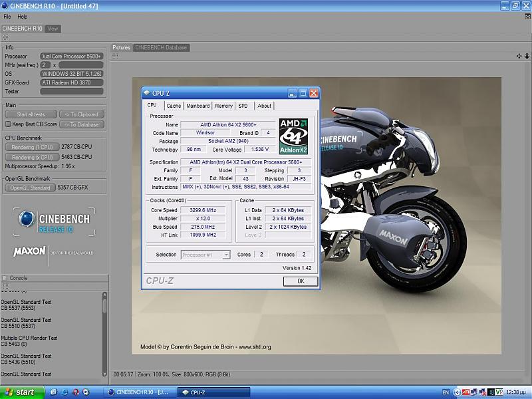This screenshot has width=532, height=399.
Task: Click the Windows Start button
Action: click(22, 392)
